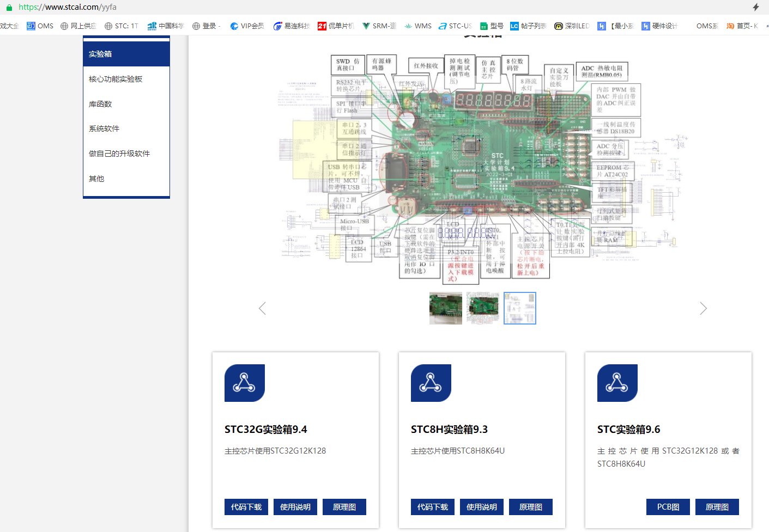This screenshot has width=769, height=532.
Task: Download code for STC32G实验箱9.4
Action: [246, 507]
